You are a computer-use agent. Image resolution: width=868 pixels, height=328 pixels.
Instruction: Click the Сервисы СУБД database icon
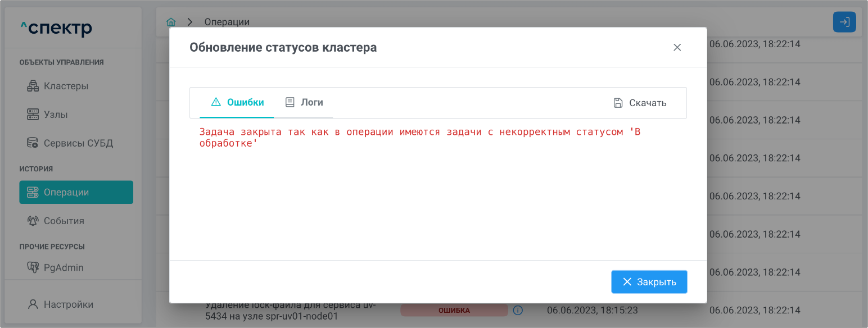tap(33, 143)
